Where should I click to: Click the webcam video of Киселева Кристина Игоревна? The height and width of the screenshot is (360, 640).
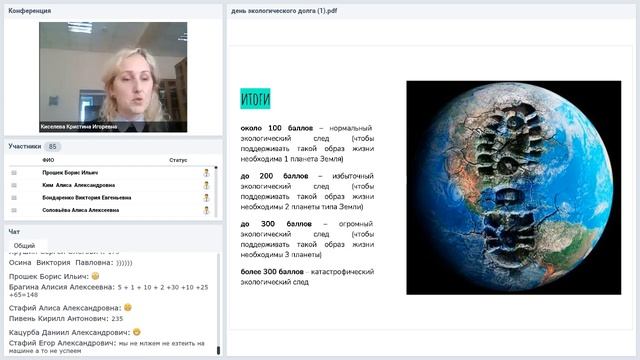pos(113,77)
